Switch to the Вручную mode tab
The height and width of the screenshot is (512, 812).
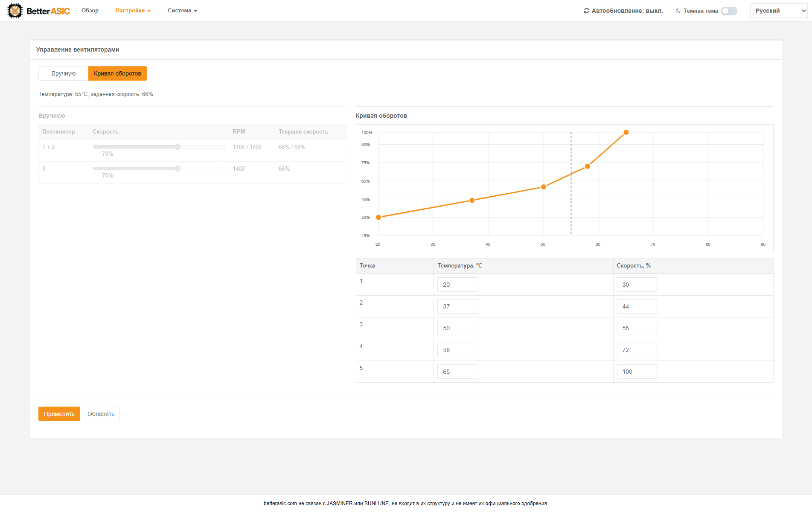tap(64, 73)
